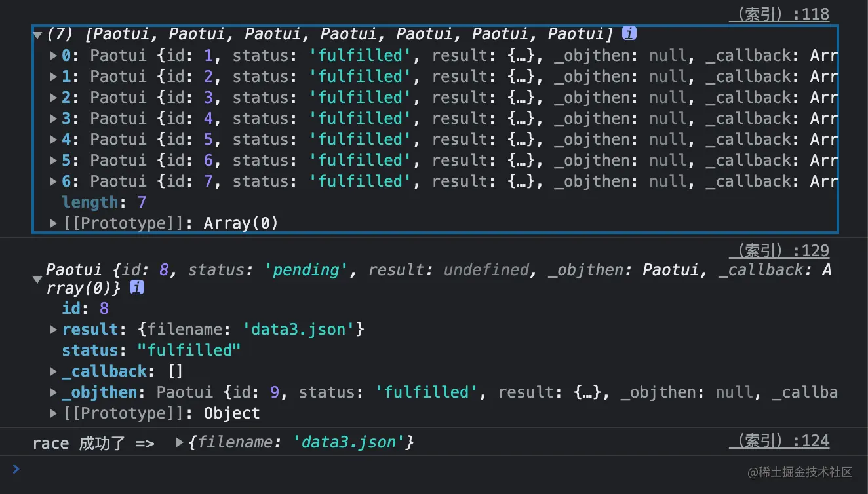Expand array item 1 with id 2
Viewport: 868px width, 494px height.
tap(53, 77)
